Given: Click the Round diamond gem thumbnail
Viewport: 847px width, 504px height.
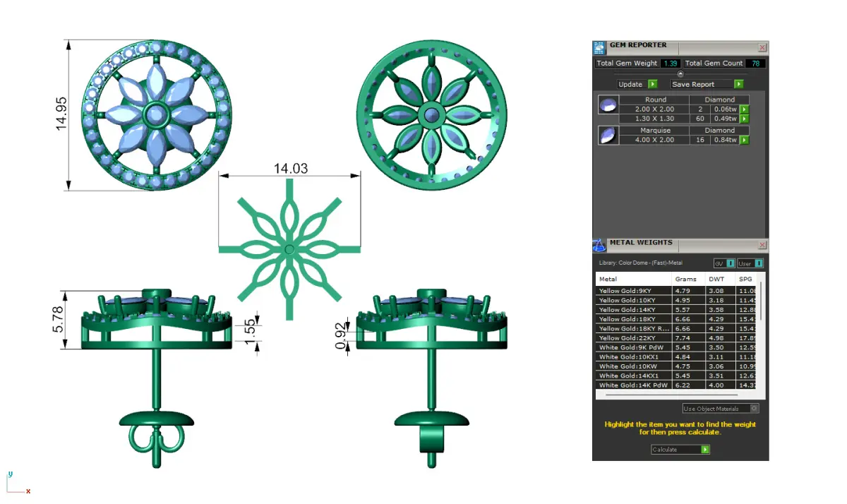Looking at the screenshot, I should [x=608, y=105].
